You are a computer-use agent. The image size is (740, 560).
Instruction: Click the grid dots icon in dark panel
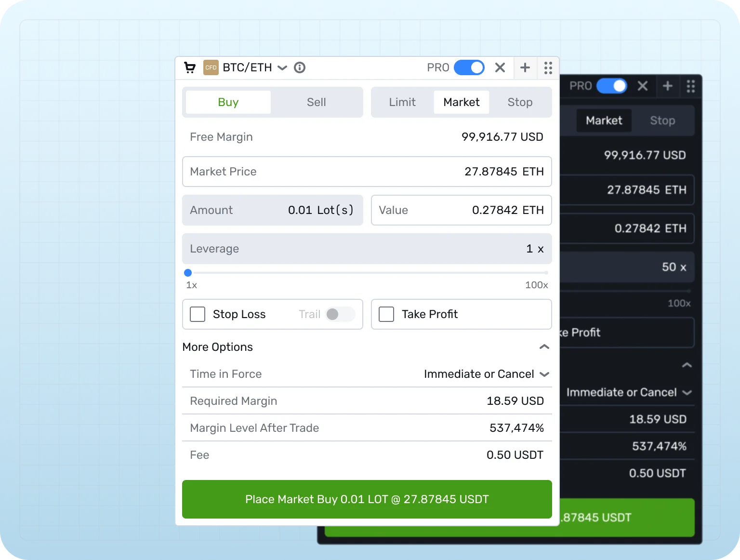691,86
